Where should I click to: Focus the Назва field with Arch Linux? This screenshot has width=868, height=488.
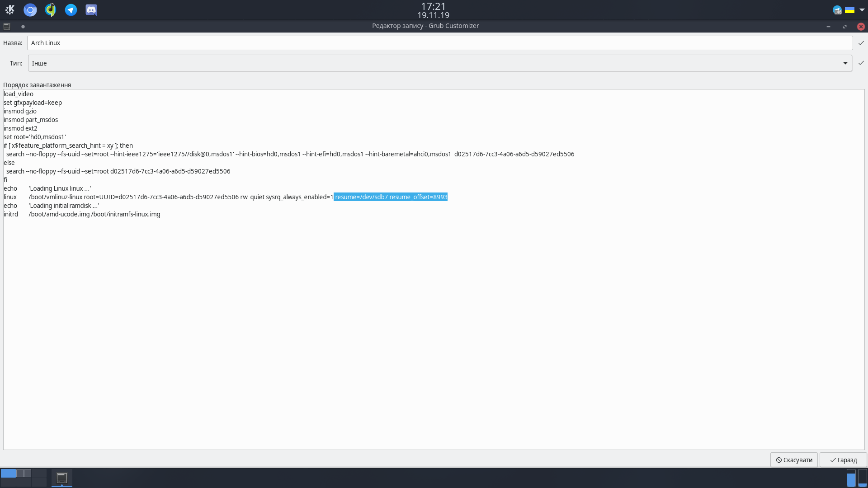440,43
